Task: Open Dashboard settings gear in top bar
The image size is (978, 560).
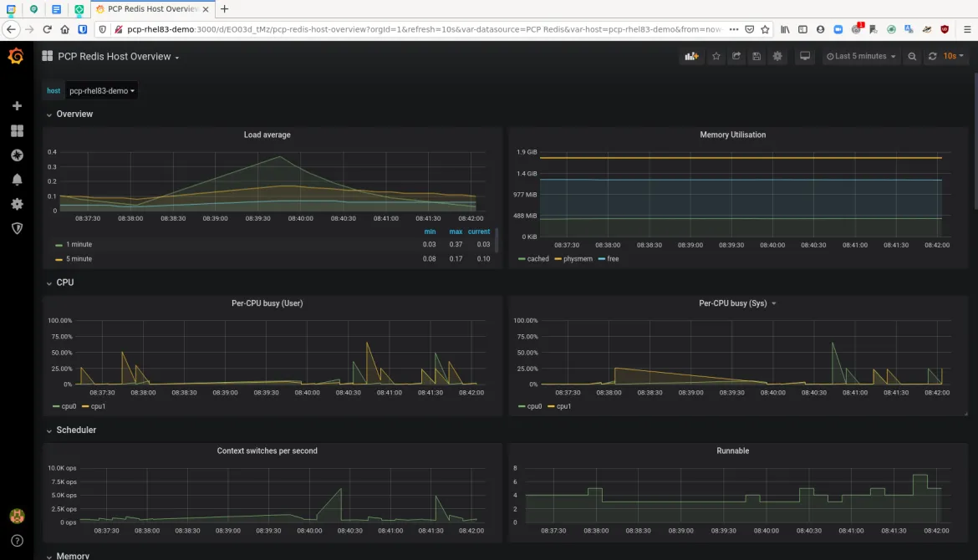Action: pos(777,56)
